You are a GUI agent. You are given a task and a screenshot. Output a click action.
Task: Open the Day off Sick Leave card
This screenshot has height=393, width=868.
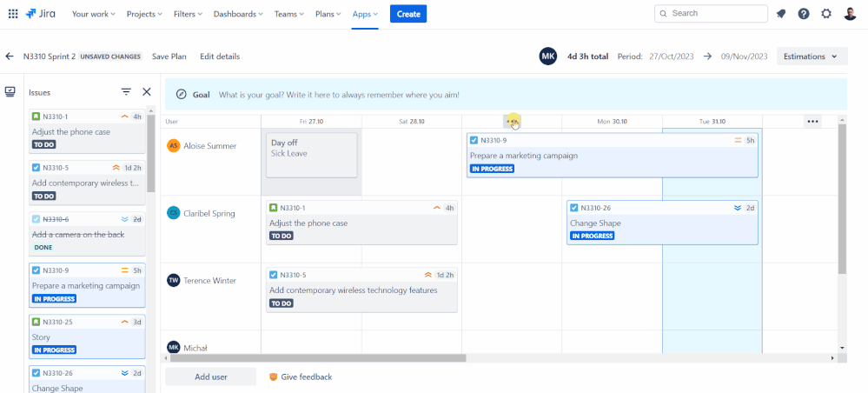(312, 156)
